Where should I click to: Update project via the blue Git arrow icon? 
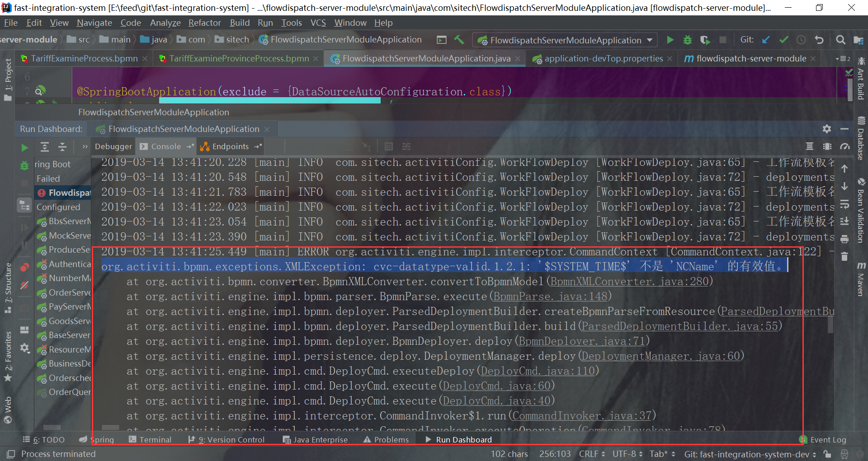[x=765, y=40]
